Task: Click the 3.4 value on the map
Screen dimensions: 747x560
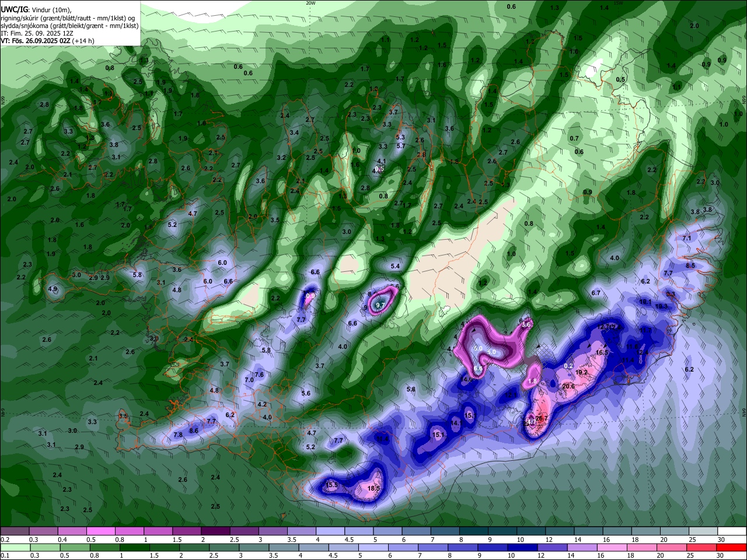Action: [294, 133]
